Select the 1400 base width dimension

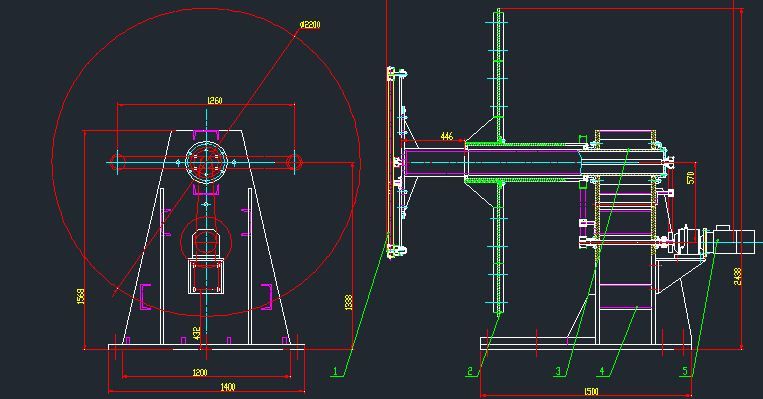click(228, 387)
